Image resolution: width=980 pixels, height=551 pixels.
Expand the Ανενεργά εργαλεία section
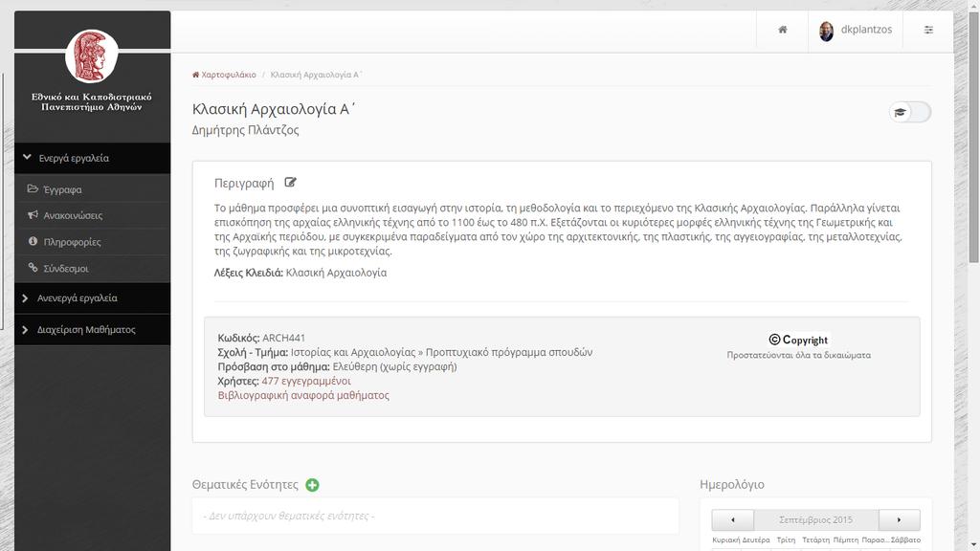tap(93, 298)
